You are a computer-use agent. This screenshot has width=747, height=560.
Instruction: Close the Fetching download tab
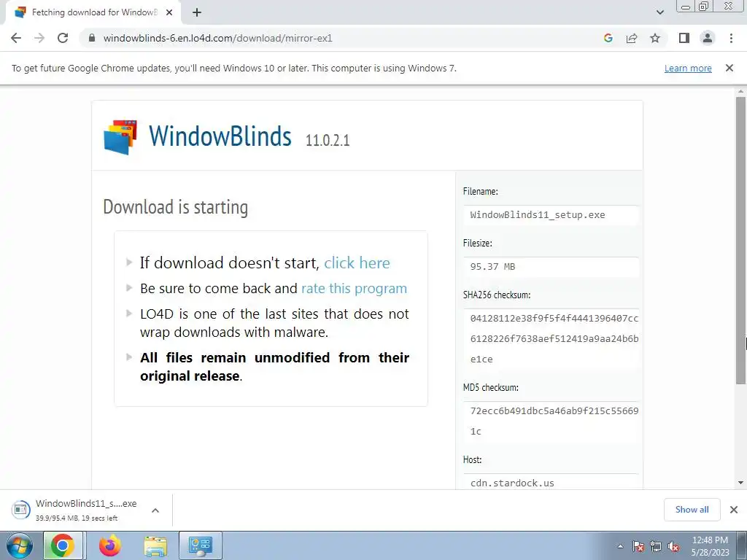pyautogui.click(x=169, y=12)
